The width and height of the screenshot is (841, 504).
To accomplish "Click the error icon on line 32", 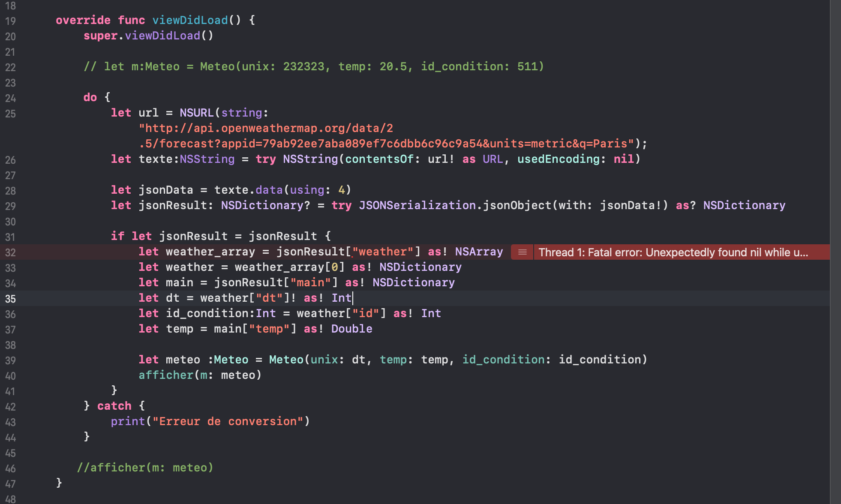I will (522, 252).
